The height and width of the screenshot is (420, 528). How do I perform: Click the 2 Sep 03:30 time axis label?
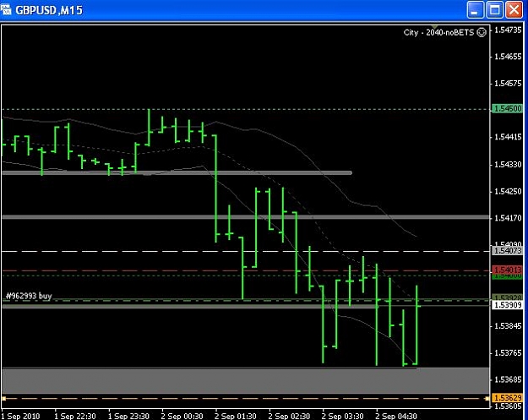tap(343, 416)
